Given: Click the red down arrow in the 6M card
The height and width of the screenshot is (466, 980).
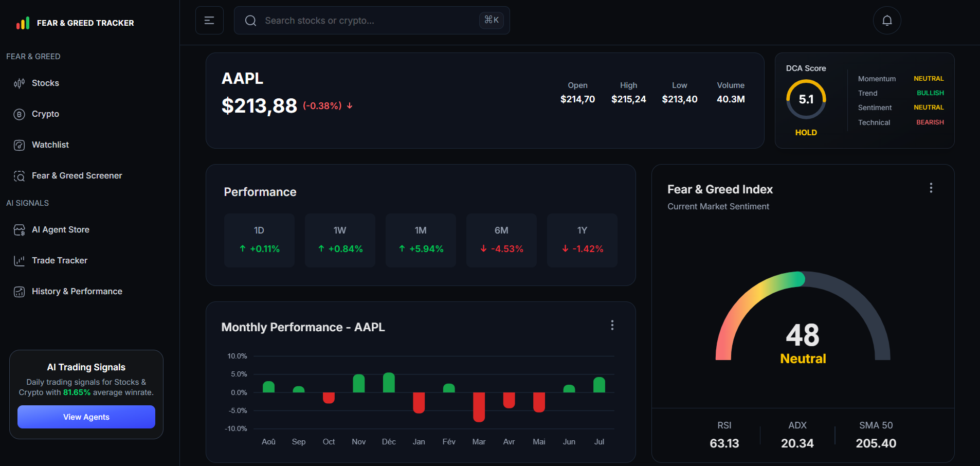Looking at the screenshot, I should [x=484, y=248].
